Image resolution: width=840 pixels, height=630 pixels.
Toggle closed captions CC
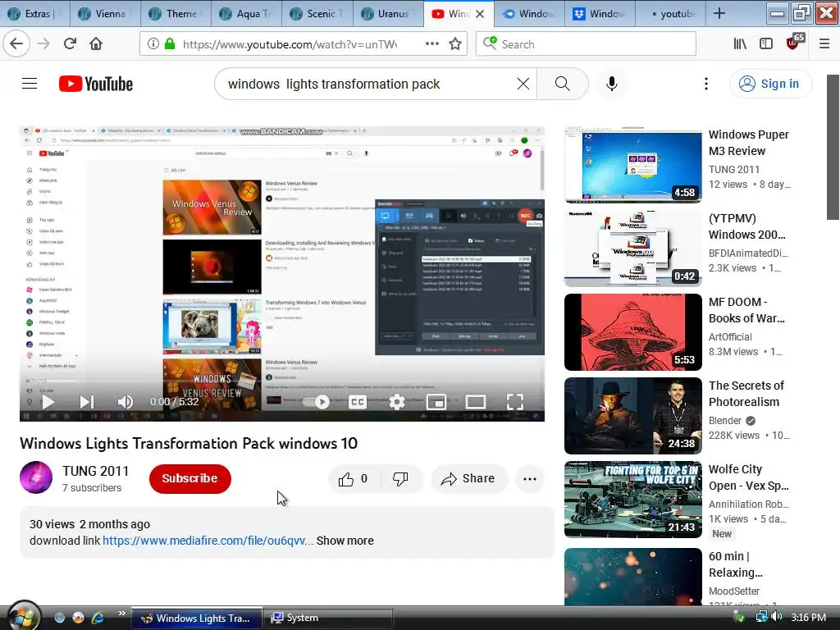358,402
